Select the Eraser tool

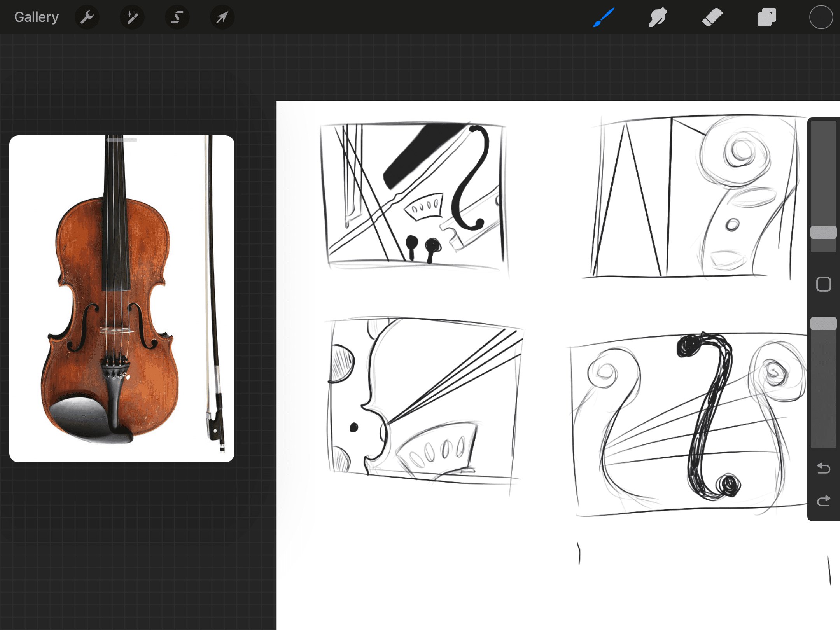pos(712,17)
